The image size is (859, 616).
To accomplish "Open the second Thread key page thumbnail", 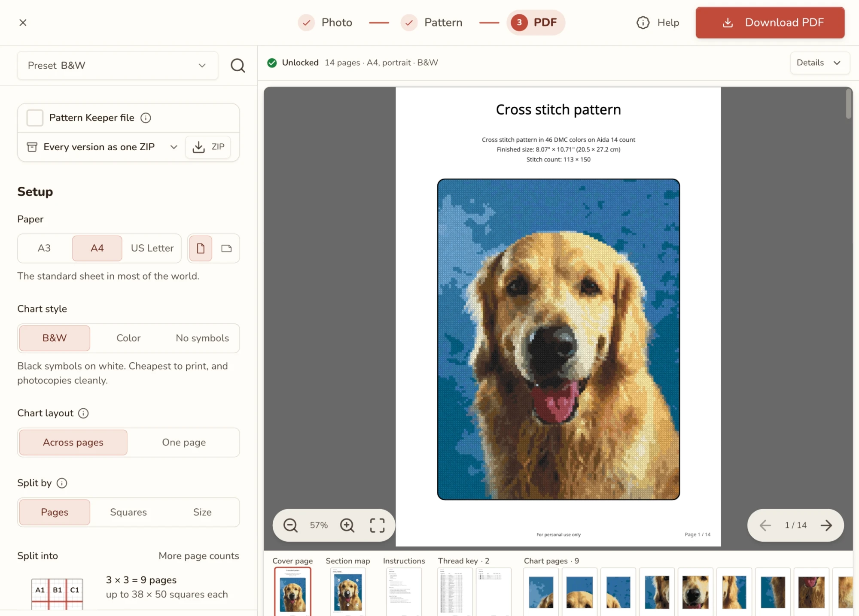I will pos(493,592).
